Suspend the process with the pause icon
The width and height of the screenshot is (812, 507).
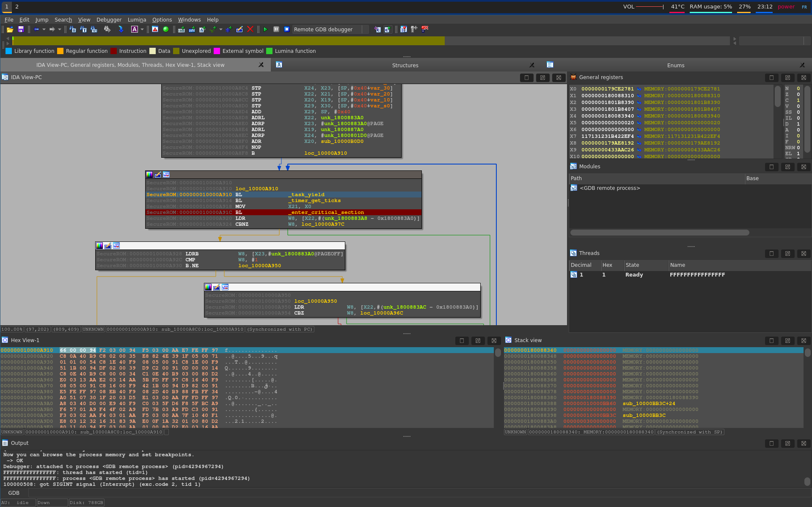coord(276,30)
